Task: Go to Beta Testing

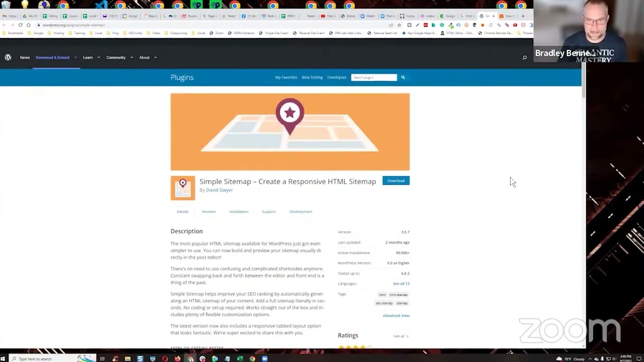Action: 312,77
